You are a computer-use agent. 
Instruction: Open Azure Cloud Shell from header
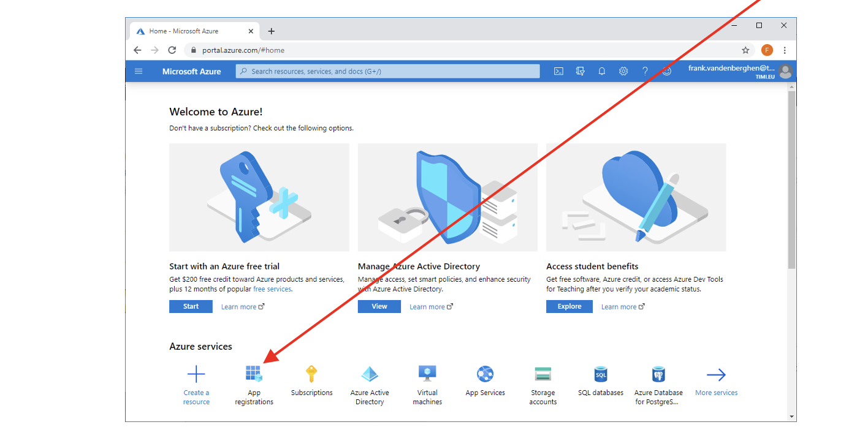tap(558, 71)
